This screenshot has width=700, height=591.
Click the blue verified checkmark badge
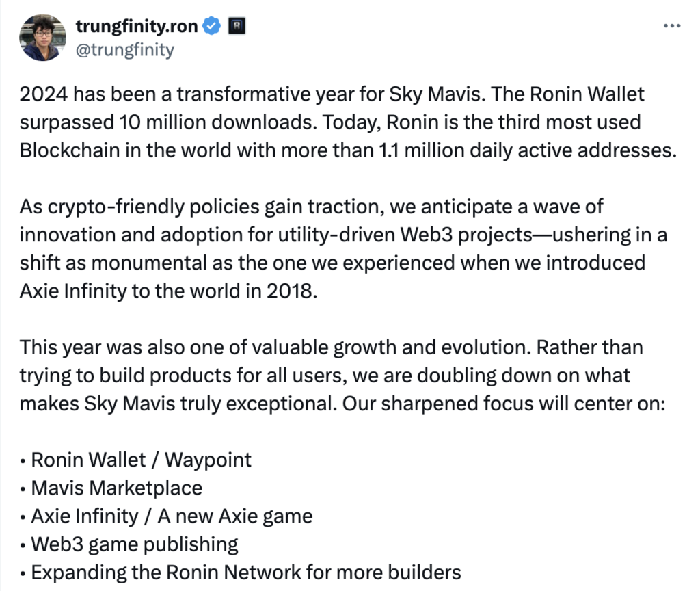point(212,26)
